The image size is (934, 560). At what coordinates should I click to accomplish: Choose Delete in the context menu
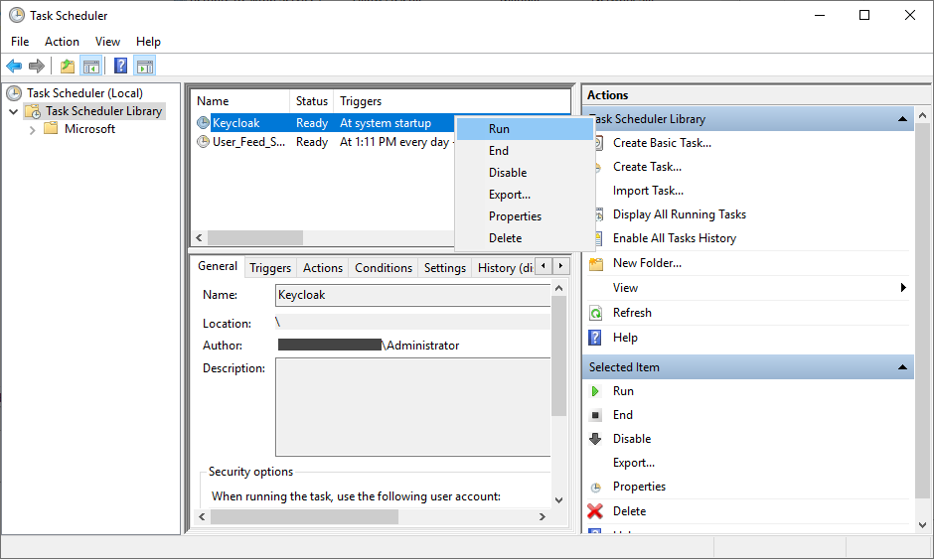point(525,238)
